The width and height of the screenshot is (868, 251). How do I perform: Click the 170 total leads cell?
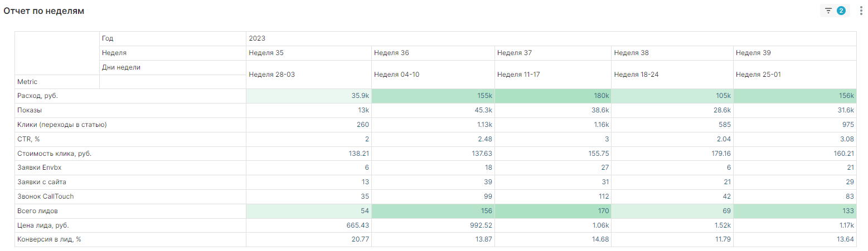pyautogui.click(x=602, y=211)
